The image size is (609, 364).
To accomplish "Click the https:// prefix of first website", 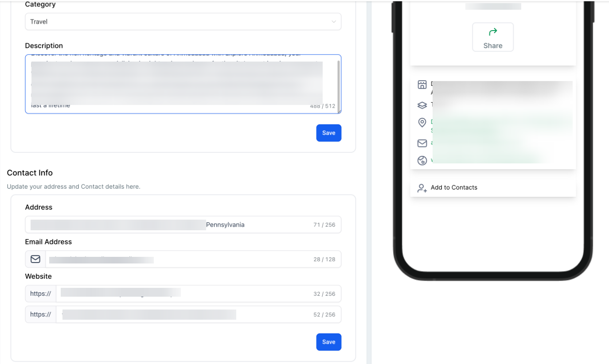I will tap(40, 294).
